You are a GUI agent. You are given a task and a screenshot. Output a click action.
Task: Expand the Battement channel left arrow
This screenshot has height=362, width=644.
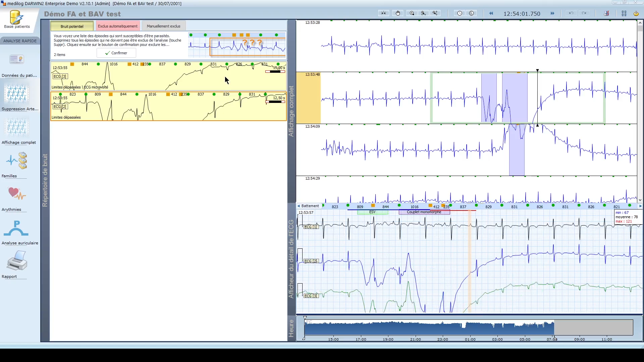(x=299, y=206)
